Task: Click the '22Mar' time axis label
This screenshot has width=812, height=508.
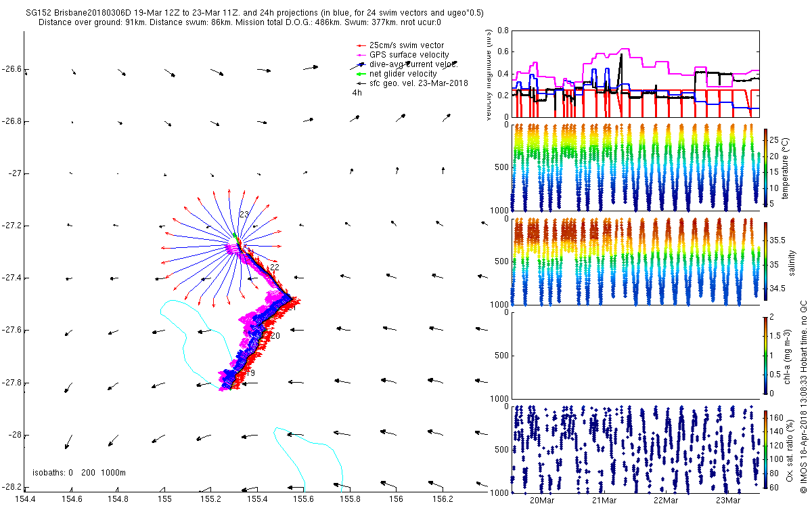Action: (667, 501)
